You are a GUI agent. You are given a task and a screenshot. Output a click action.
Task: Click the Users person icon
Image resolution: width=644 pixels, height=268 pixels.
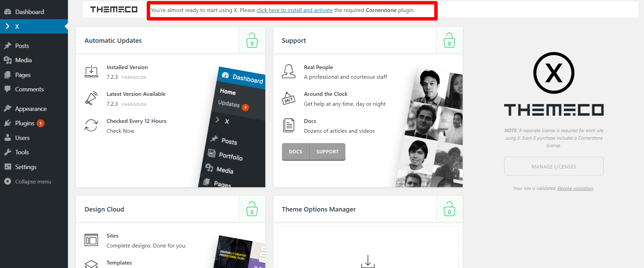click(x=8, y=138)
